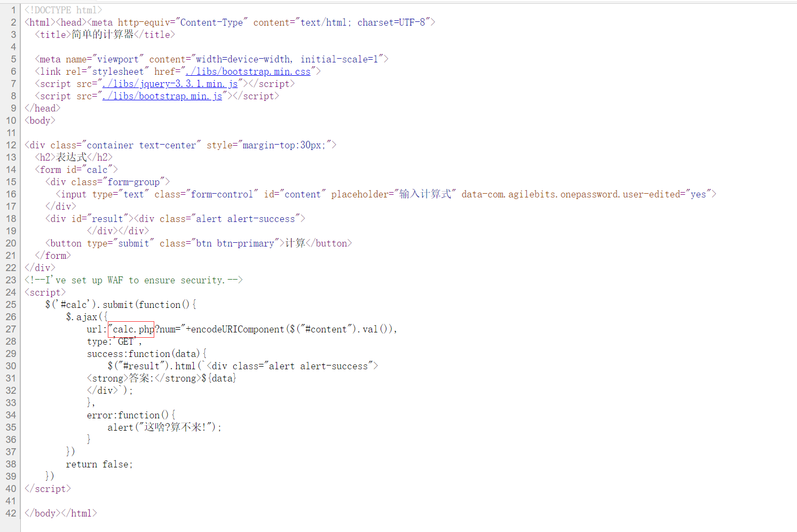This screenshot has height=532, width=797.
Task: Open the ./libs/jquery-3.3.1.min.js link
Action: 170,84
